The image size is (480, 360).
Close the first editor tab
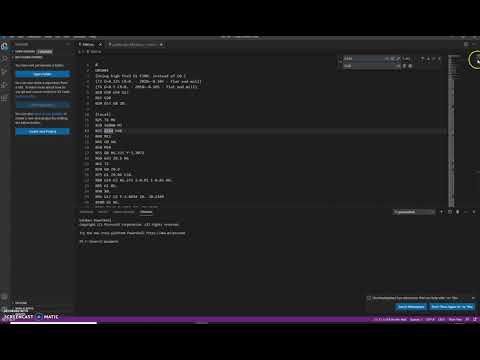pyautogui.click(x=100, y=44)
